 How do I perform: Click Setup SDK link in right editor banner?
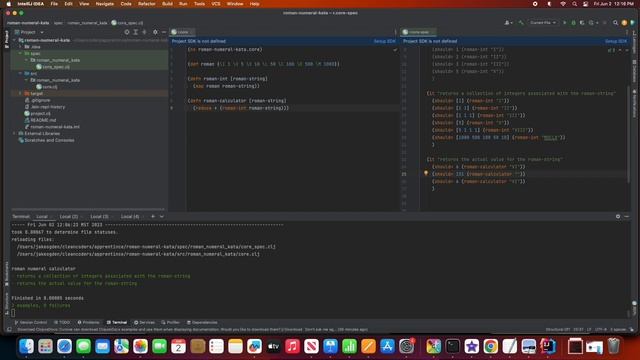tap(616, 41)
